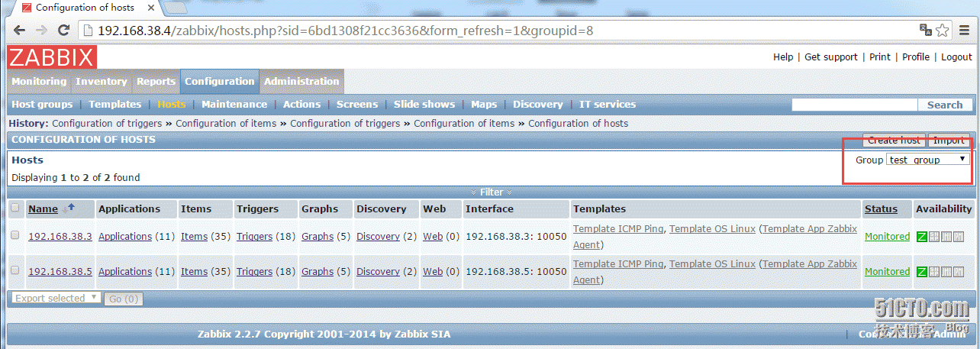Open the Actions submenu item
980x349 pixels.
302,105
